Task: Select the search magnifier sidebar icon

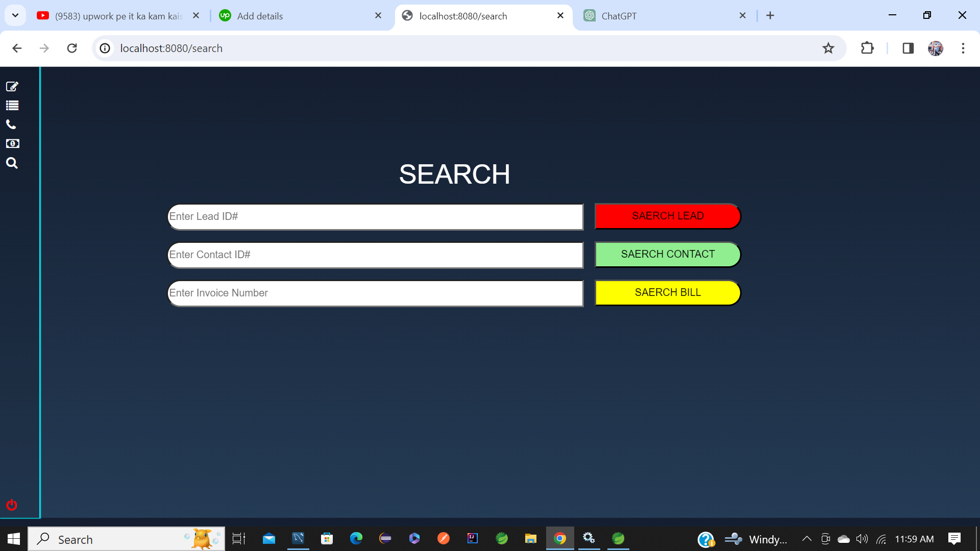Action: click(12, 163)
